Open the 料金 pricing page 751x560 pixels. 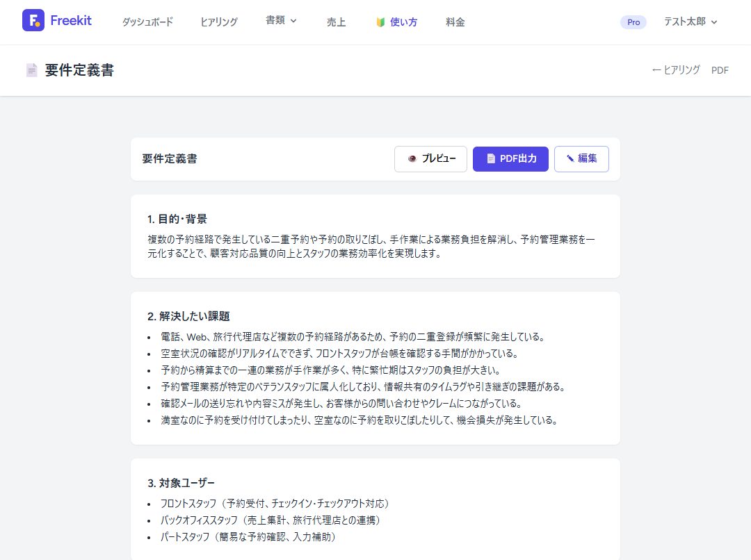point(455,22)
